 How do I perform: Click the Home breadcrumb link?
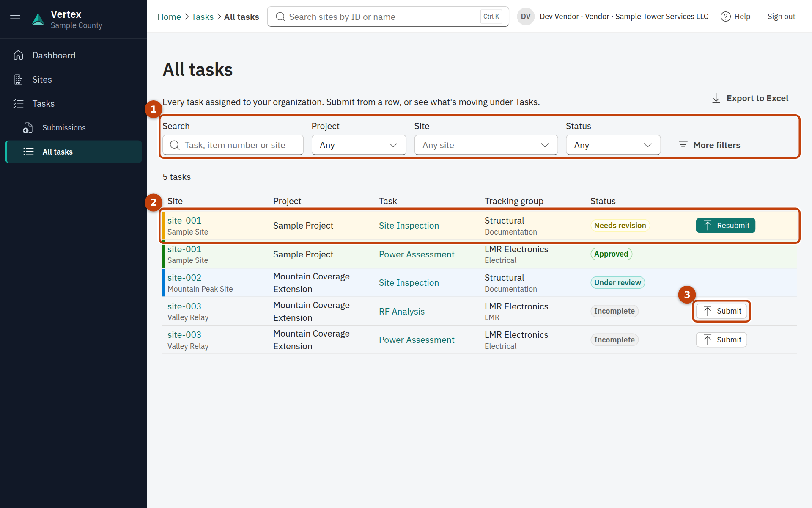click(169, 17)
